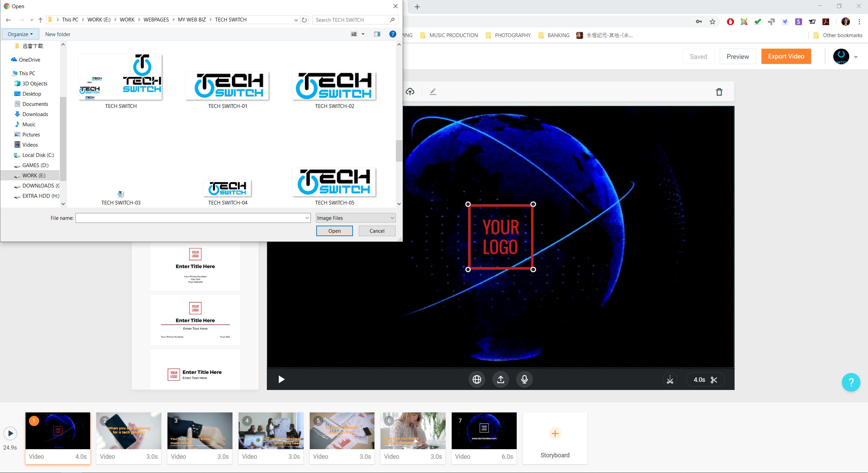Open the account avatar dropdown arrow

pos(856,57)
